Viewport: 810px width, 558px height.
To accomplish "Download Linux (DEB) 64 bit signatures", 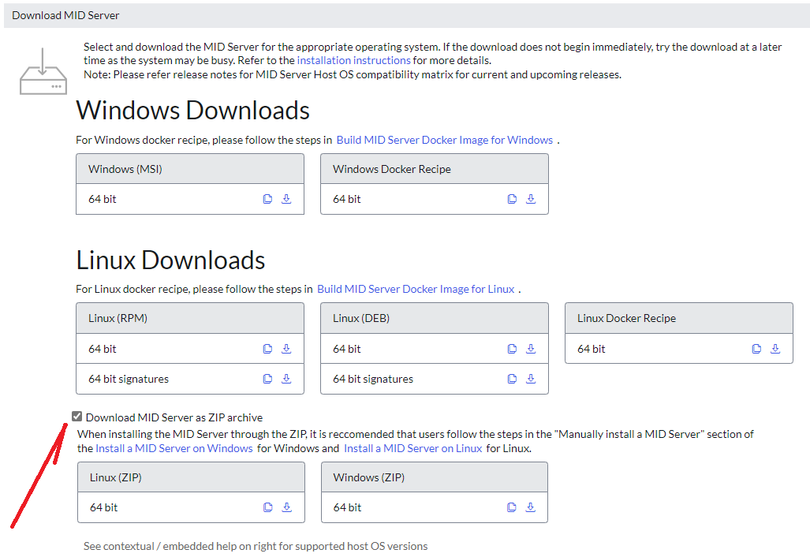I will click(531, 379).
